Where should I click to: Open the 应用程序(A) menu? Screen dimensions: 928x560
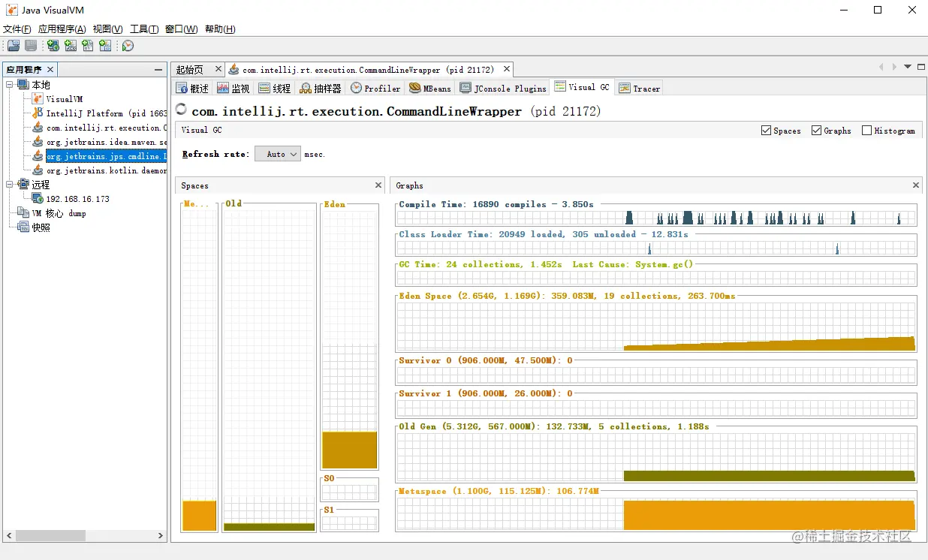[62, 29]
